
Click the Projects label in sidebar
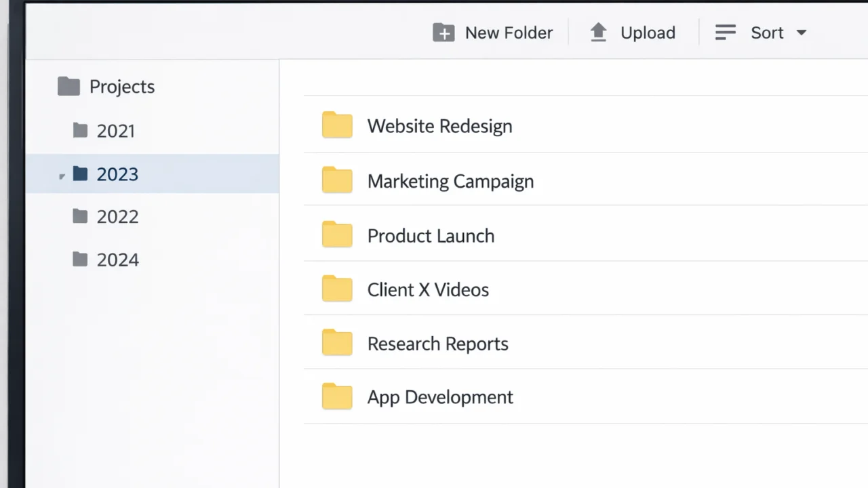pos(122,87)
